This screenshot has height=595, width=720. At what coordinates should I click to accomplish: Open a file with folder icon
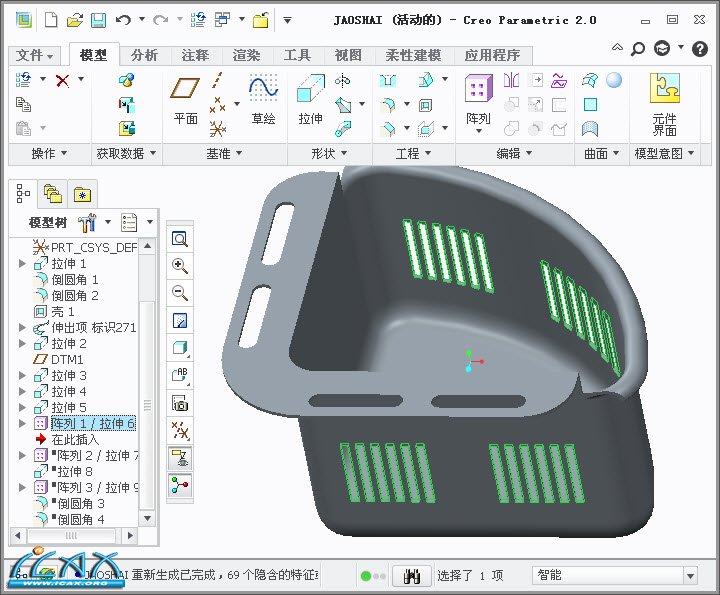pyautogui.click(x=75, y=20)
